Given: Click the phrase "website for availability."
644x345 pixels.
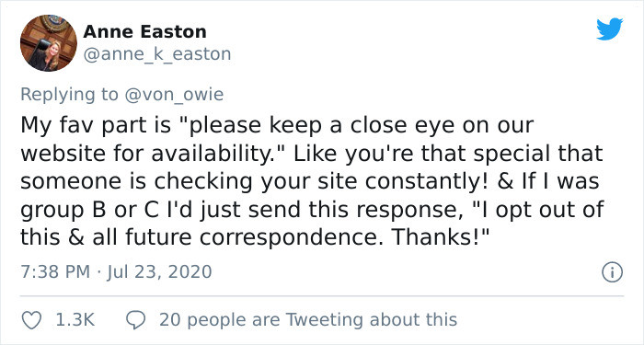Looking at the screenshot, I should (154, 154).
